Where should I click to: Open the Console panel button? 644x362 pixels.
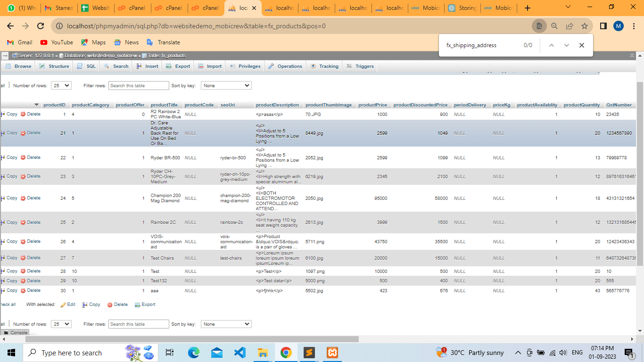pyautogui.click(x=16, y=332)
